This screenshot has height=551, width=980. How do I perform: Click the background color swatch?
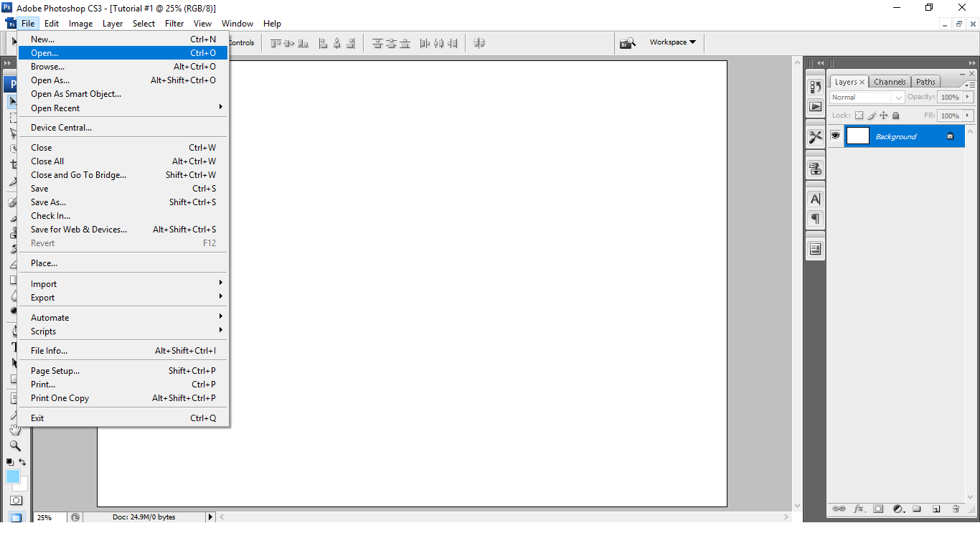point(24,486)
